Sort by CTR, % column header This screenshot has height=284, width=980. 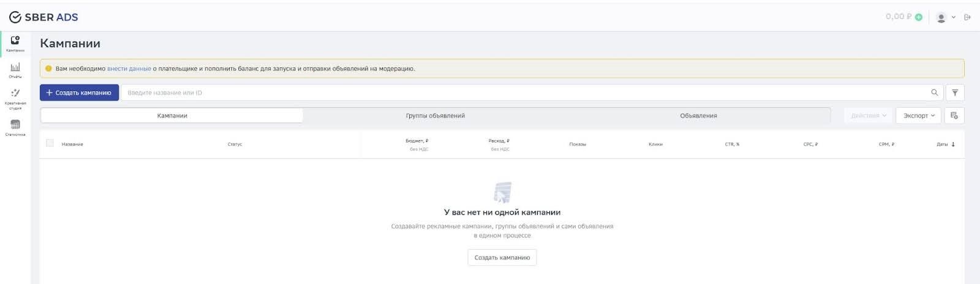732,144
